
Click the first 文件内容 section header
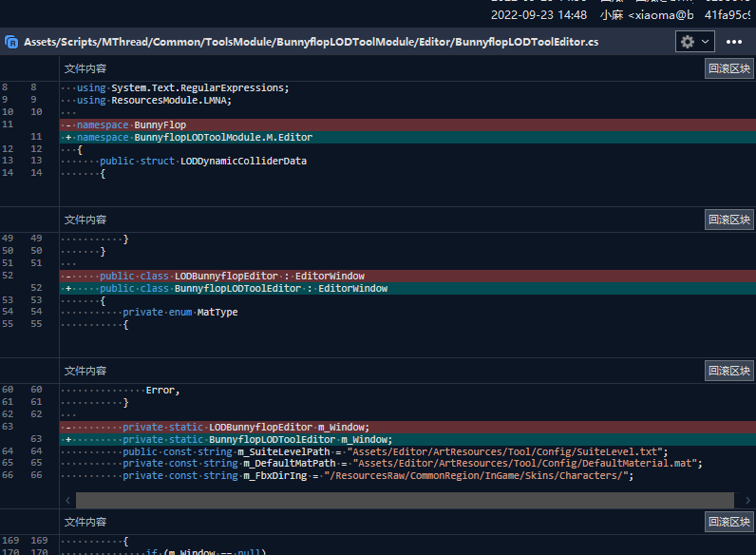pos(85,68)
